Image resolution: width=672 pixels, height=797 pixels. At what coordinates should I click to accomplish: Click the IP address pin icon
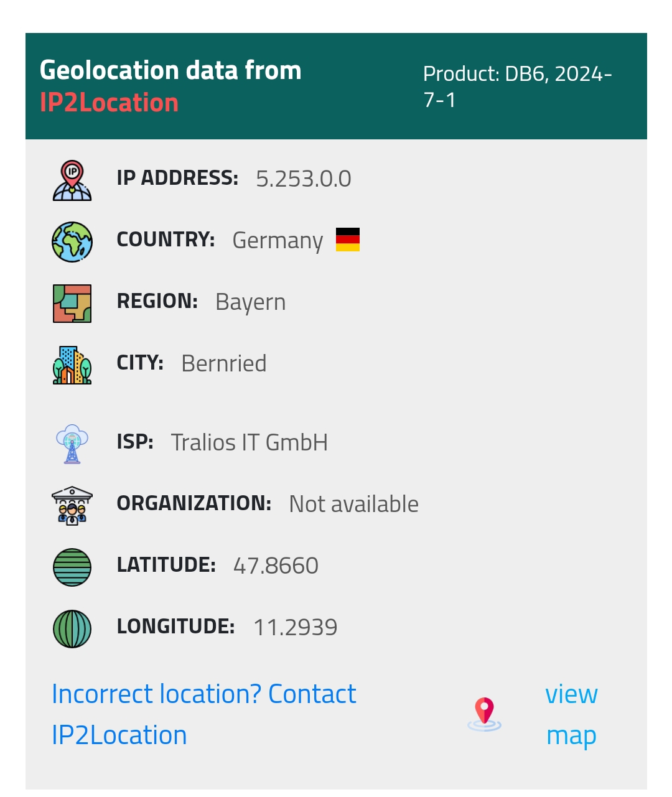point(72,180)
